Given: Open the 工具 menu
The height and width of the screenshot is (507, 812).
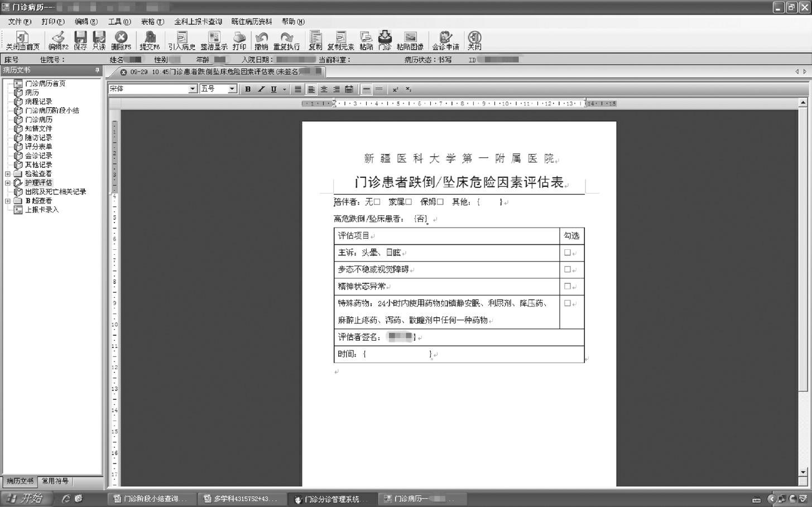Looking at the screenshot, I should tap(119, 22).
